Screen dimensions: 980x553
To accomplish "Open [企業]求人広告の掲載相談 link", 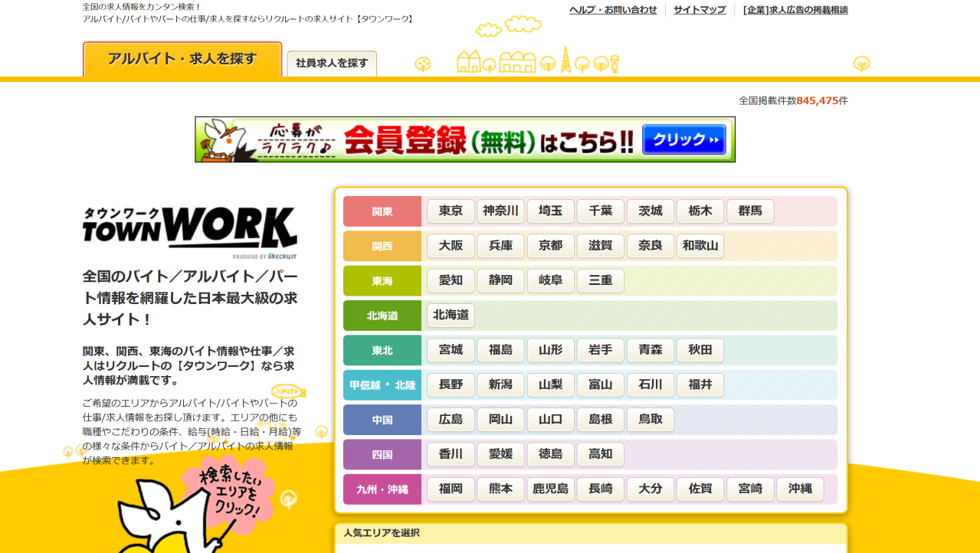I will pyautogui.click(x=795, y=10).
